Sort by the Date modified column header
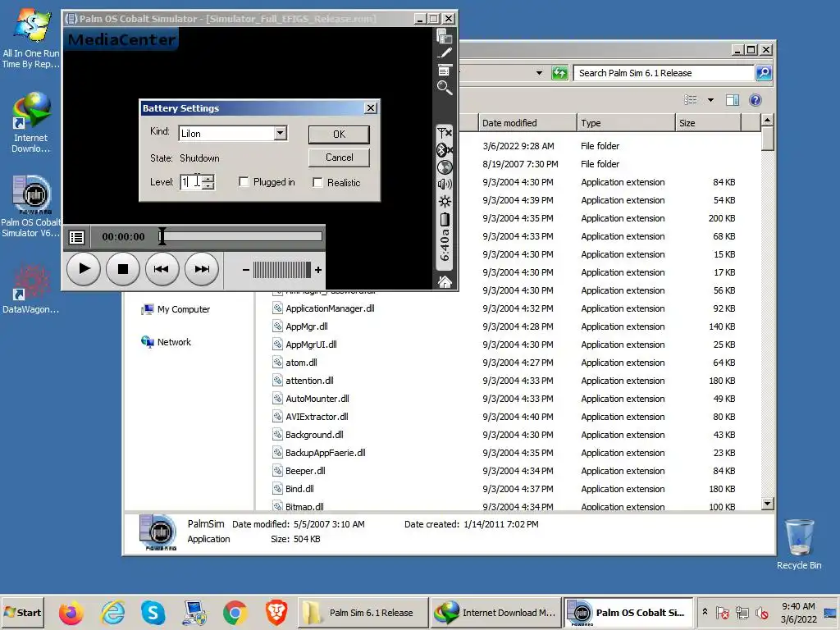The image size is (840, 630). tap(527, 123)
